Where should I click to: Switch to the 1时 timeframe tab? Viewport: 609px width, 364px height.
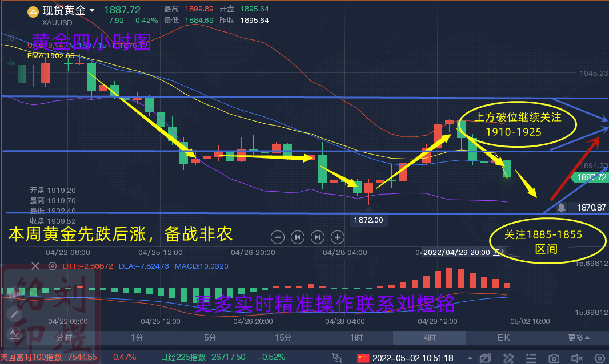pos(356,338)
